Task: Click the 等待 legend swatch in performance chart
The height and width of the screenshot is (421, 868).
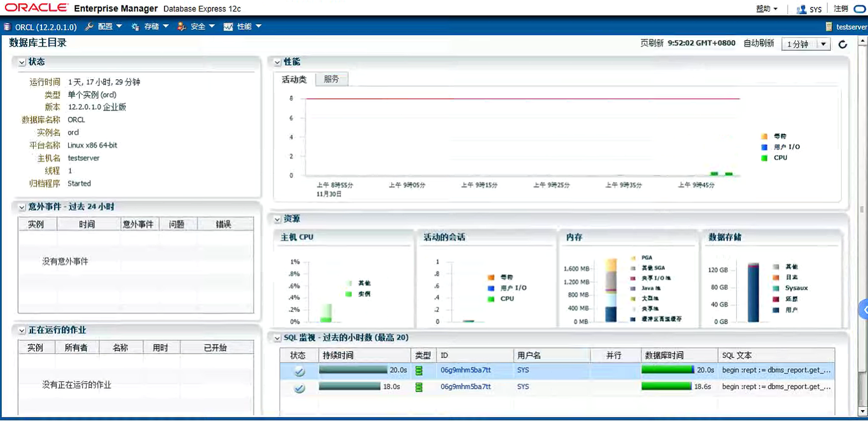Action: pos(764,136)
